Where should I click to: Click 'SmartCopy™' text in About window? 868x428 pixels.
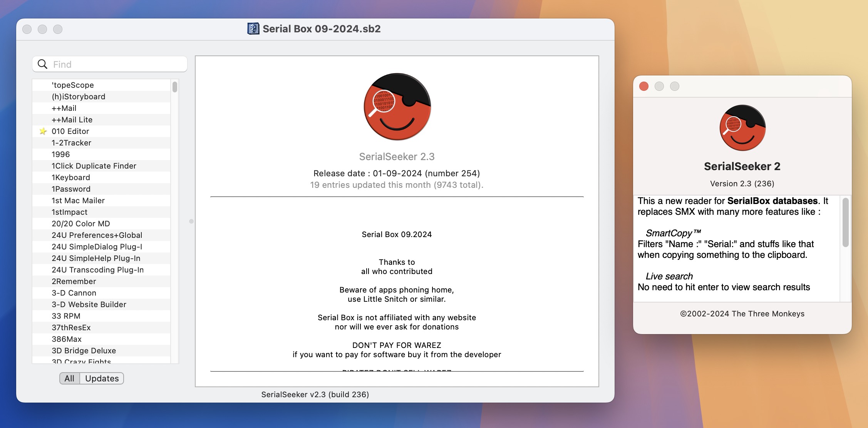[x=673, y=233]
